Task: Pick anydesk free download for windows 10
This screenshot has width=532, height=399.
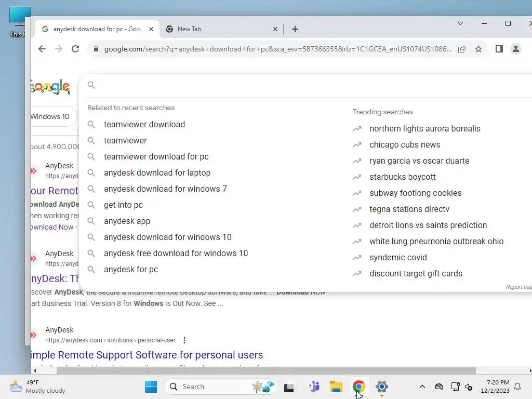Action: [176, 254]
